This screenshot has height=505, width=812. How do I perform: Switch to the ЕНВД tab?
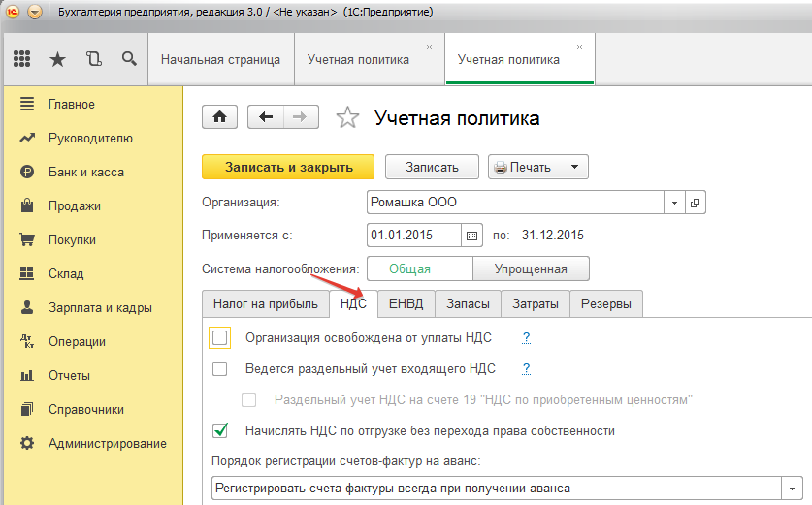tap(406, 303)
